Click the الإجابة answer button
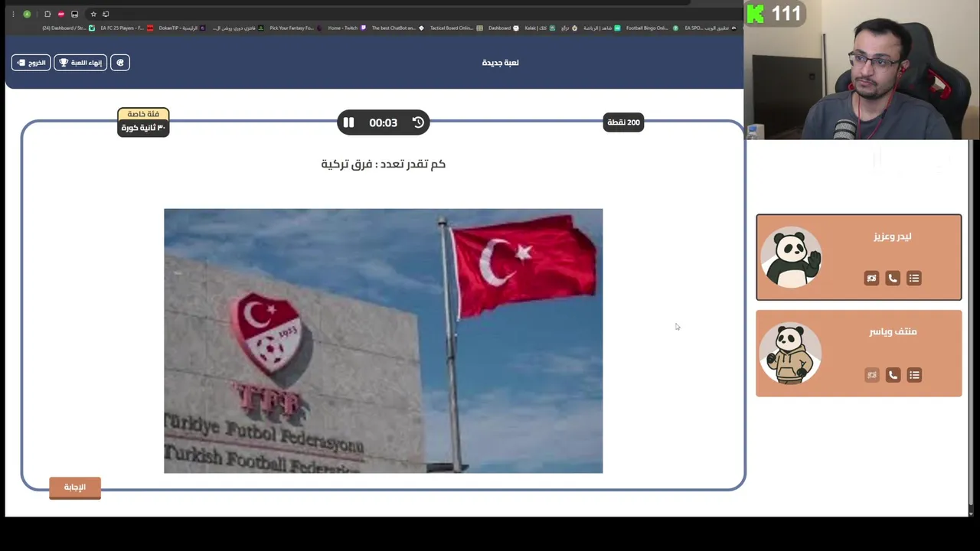The width and height of the screenshot is (980, 551). pyautogui.click(x=75, y=487)
